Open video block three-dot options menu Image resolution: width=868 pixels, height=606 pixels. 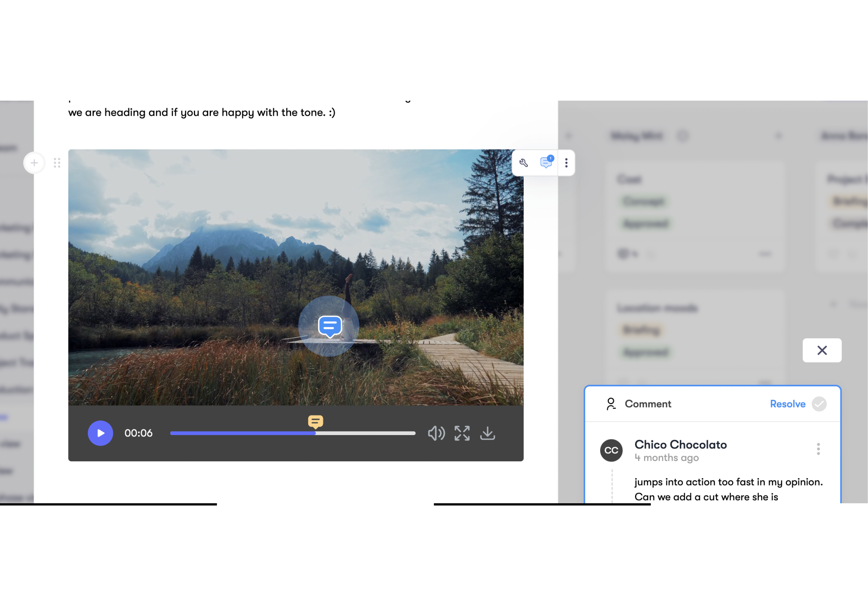(566, 163)
